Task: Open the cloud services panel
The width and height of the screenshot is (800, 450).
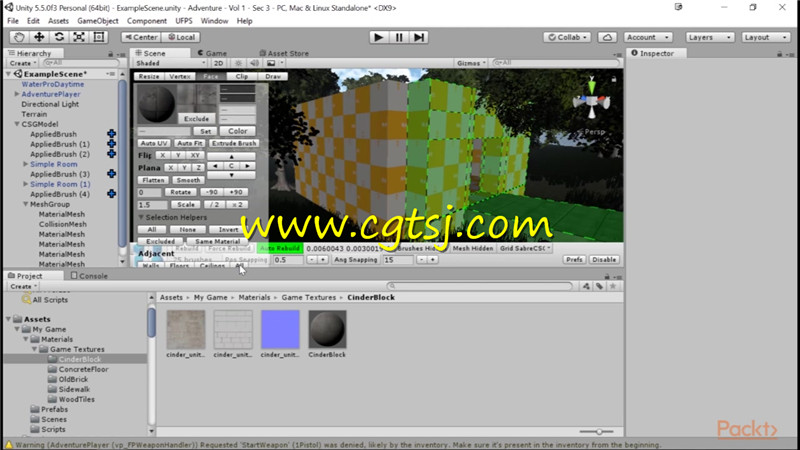Action: (607, 37)
